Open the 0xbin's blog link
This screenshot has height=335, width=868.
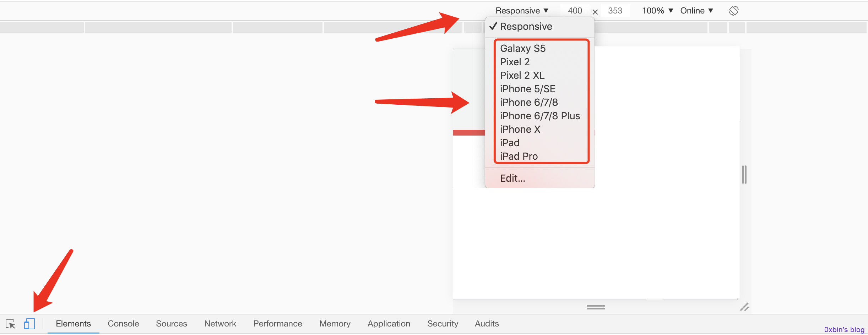coord(844,330)
